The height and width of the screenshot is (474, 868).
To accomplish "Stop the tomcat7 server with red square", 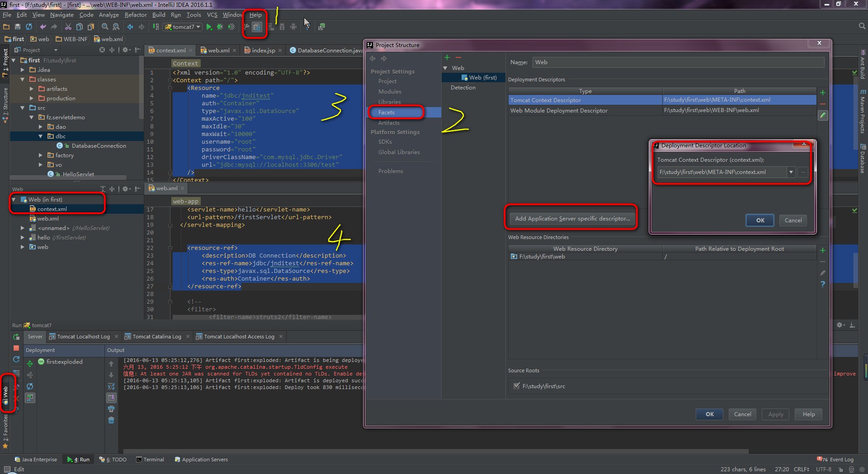I will coord(16,348).
